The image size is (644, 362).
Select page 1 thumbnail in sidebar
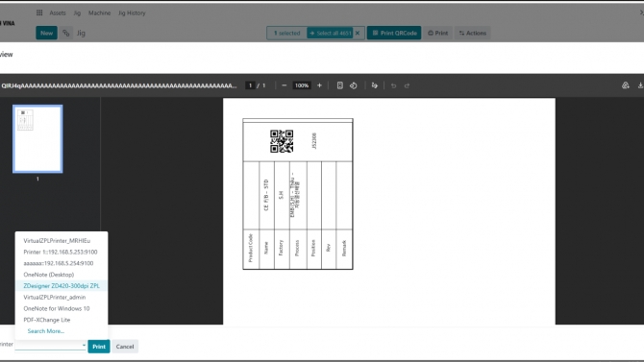(x=37, y=138)
